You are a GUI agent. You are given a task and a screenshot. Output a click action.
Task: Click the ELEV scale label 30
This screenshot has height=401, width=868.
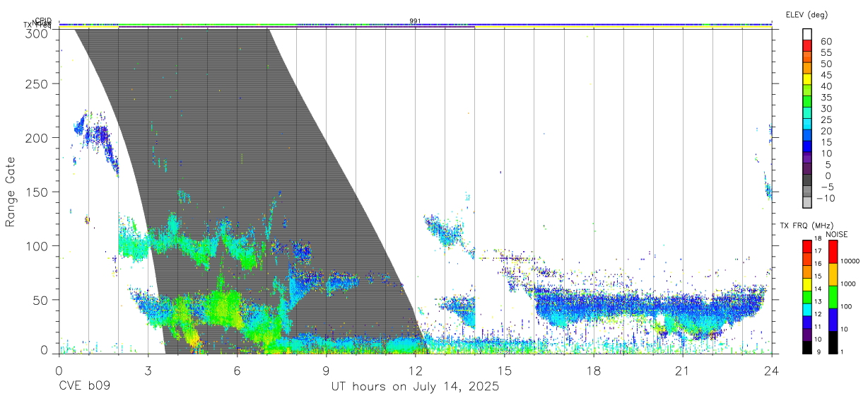coord(826,109)
